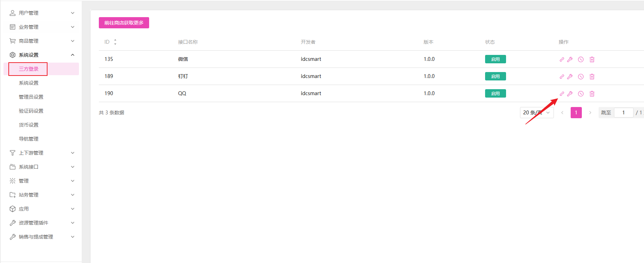Click the trash icon in the QQ row

tap(592, 94)
